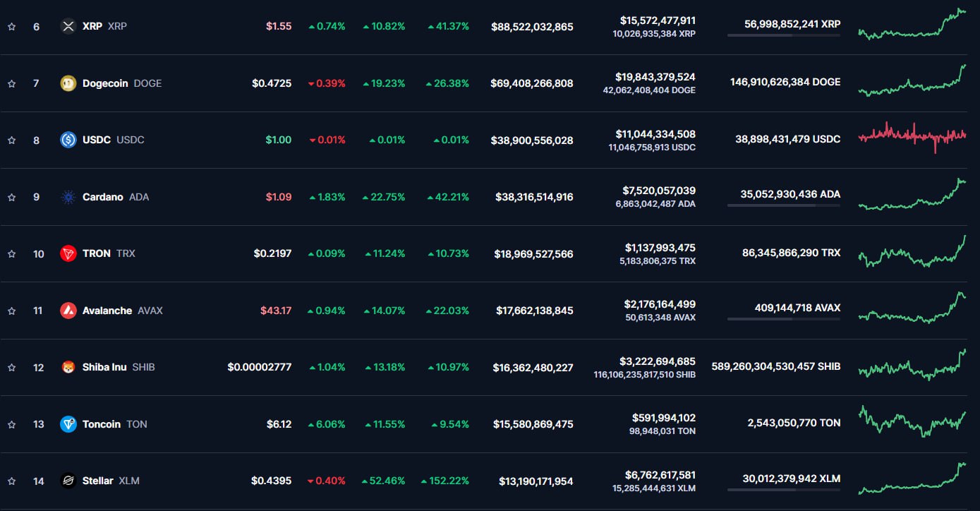Open the Stellar coin page link
980x511 pixels.
pos(111,481)
